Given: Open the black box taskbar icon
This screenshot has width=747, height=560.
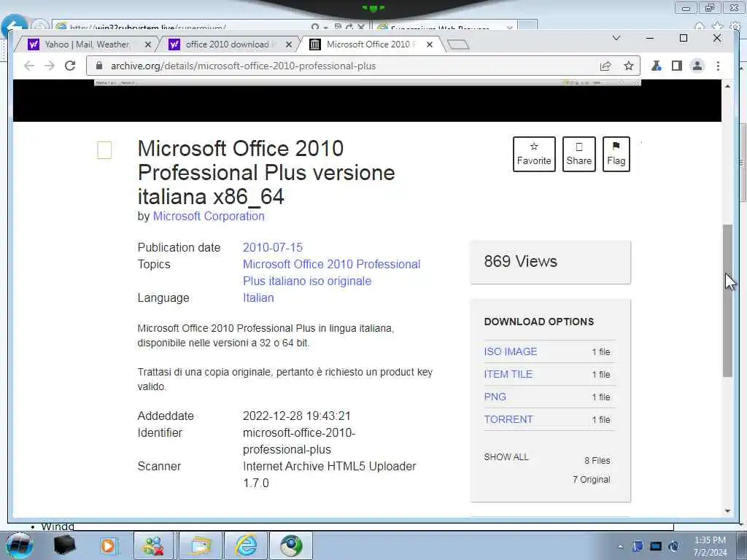Looking at the screenshot, I should click(x=64, y=545).
